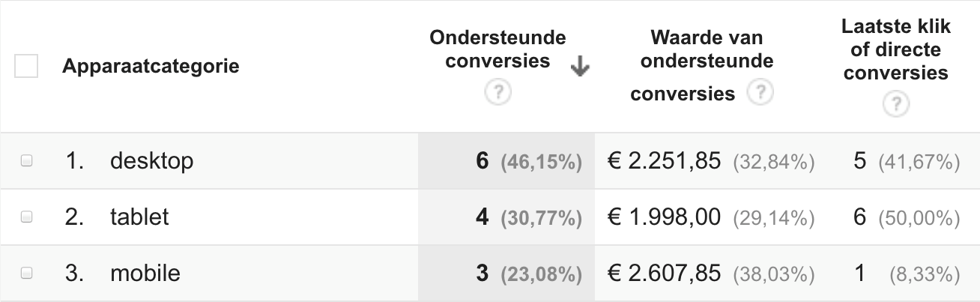Sort by Laatste klik of directe conversies
The height and width of the screenshot is (302, 980).
coord(895,49)
